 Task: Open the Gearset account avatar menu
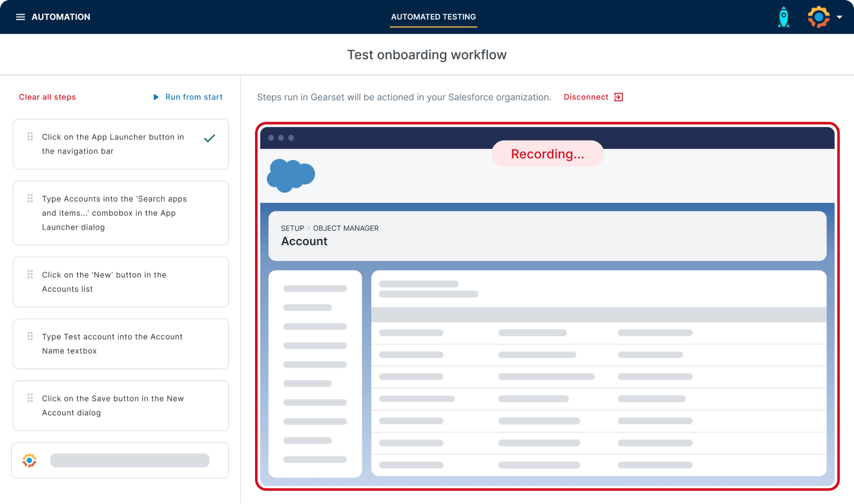coord(818,17)
